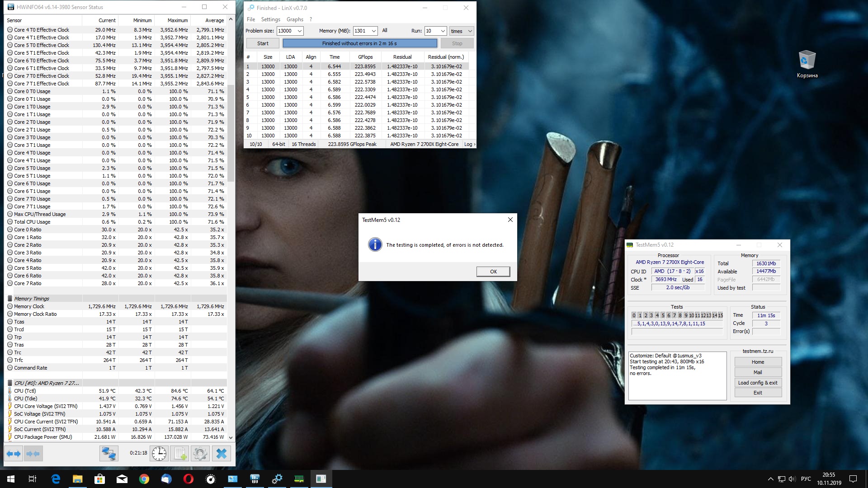Click the Start button in LinX

tap(263, 43)
